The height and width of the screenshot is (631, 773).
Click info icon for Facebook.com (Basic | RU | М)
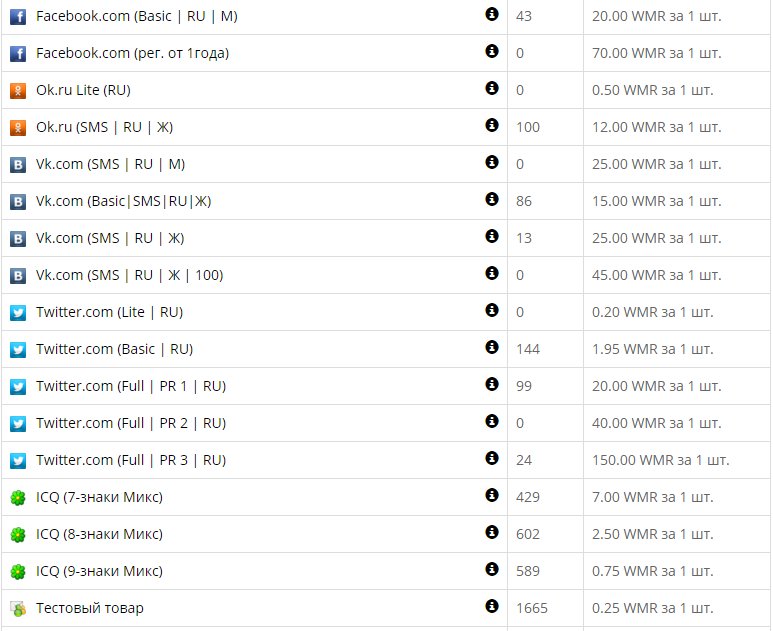tap(492, 14)
